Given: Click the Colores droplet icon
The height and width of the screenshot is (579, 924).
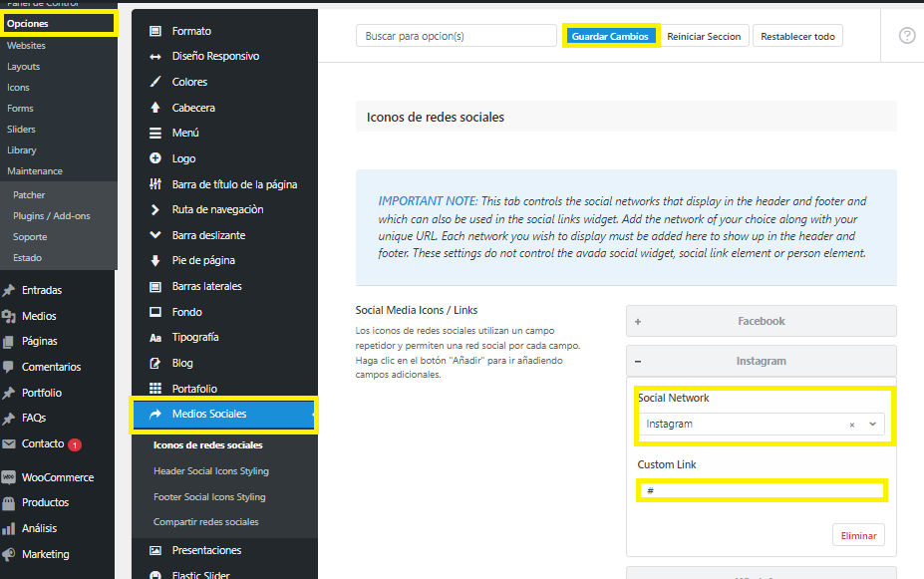Looking at the screenshot, I should point(155,82).
